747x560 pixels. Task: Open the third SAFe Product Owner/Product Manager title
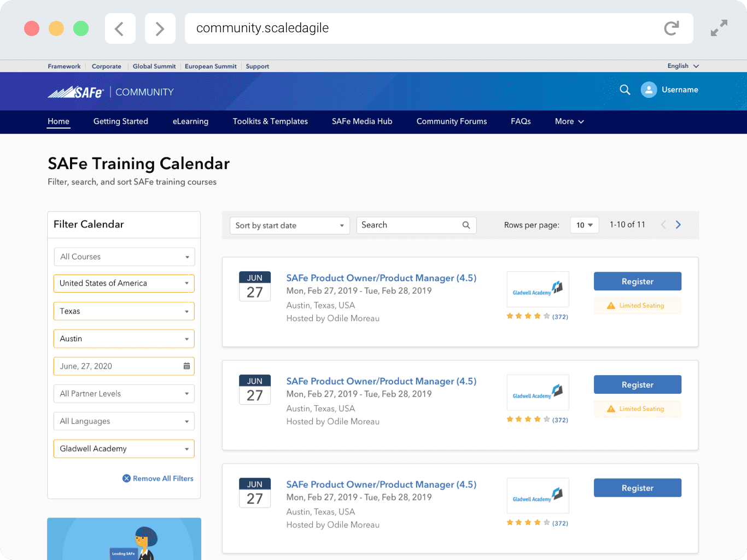click(381, 485)
